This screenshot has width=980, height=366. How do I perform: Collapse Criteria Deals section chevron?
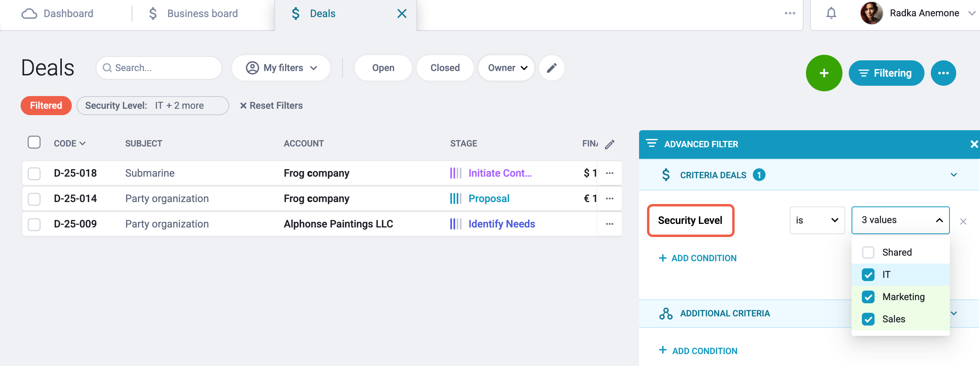[x=954, y=175]
